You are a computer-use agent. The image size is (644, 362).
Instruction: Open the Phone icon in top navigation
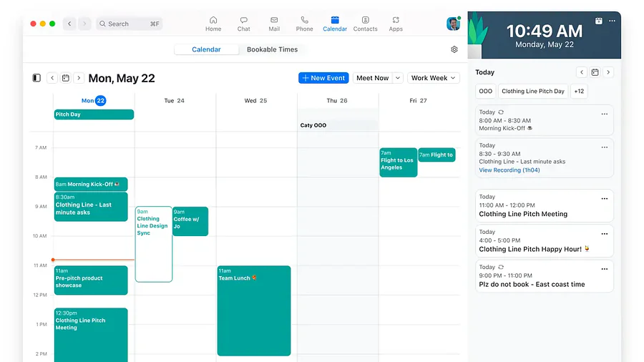[x=304, y=24]
